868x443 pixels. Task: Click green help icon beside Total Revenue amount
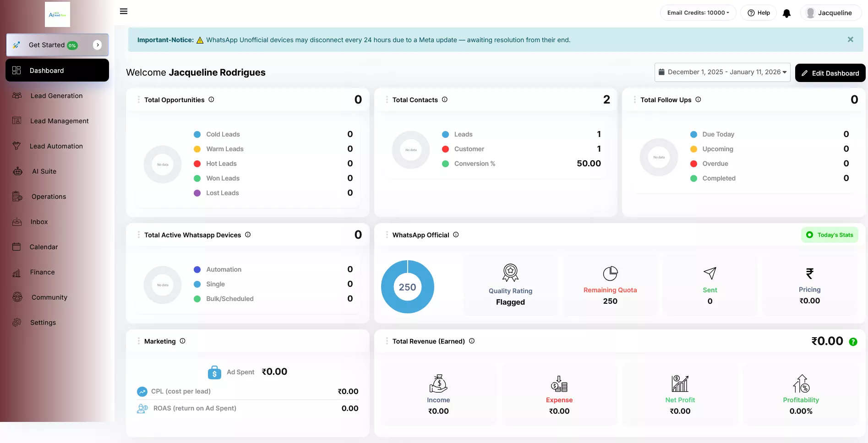pos(853,342)
